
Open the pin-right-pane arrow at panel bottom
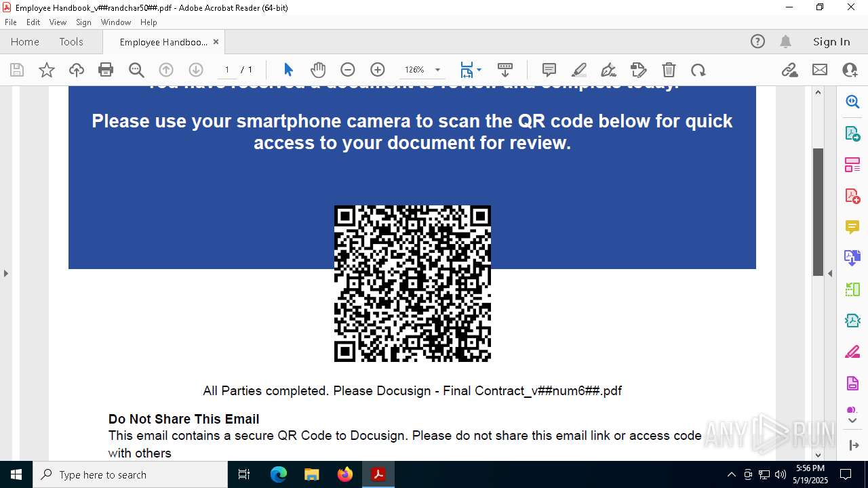pyautogui.click(x=852, y=445)
